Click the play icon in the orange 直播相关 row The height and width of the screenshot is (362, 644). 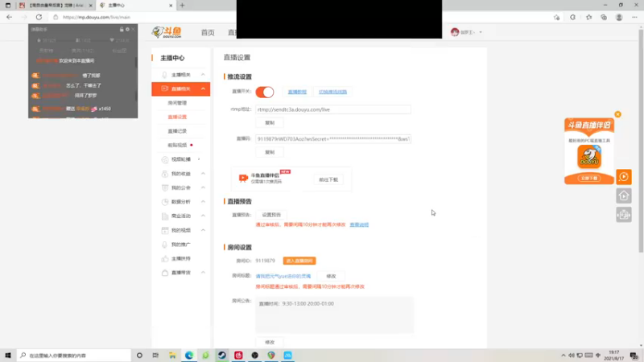click(x=164, y=88)
